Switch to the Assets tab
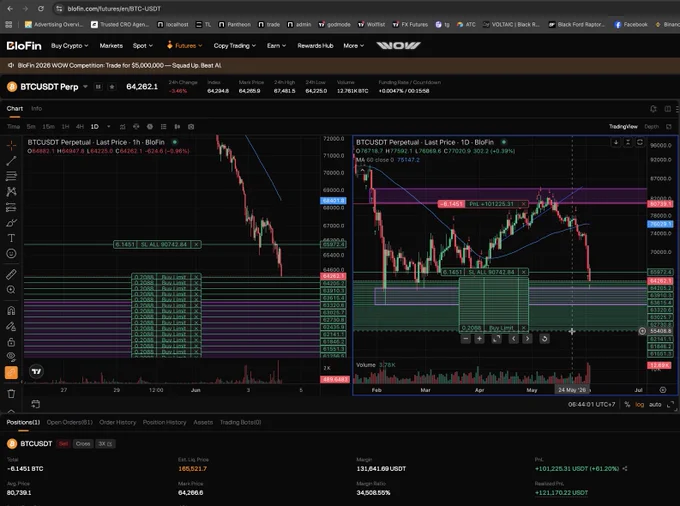Viewport: 680px width, 506px height. click(x=203, y=422)
